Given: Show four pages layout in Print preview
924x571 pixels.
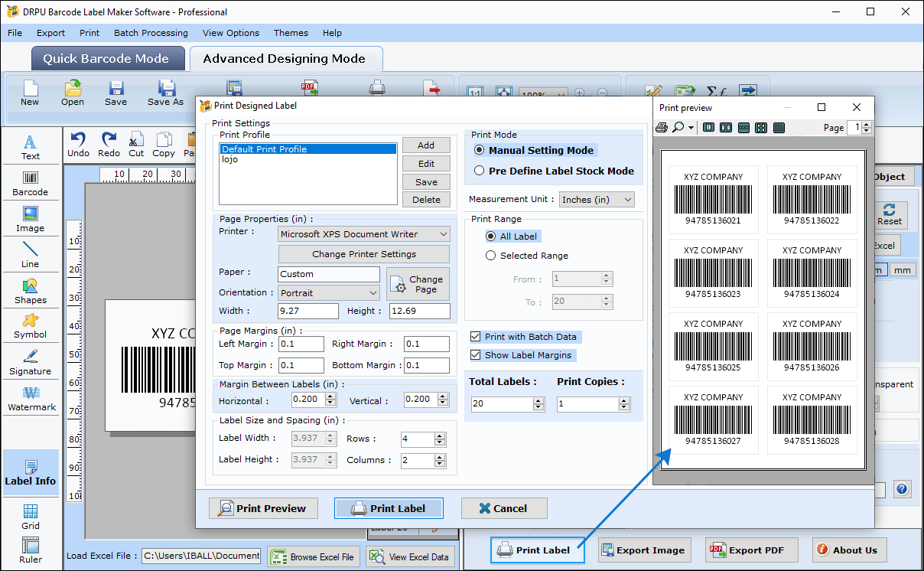Looking at the screenshot, I should pos(761,127).
